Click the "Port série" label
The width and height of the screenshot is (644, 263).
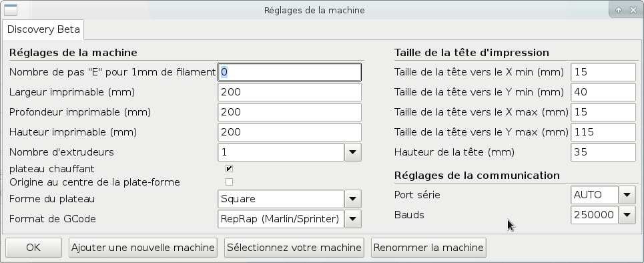tap(417, 195)
